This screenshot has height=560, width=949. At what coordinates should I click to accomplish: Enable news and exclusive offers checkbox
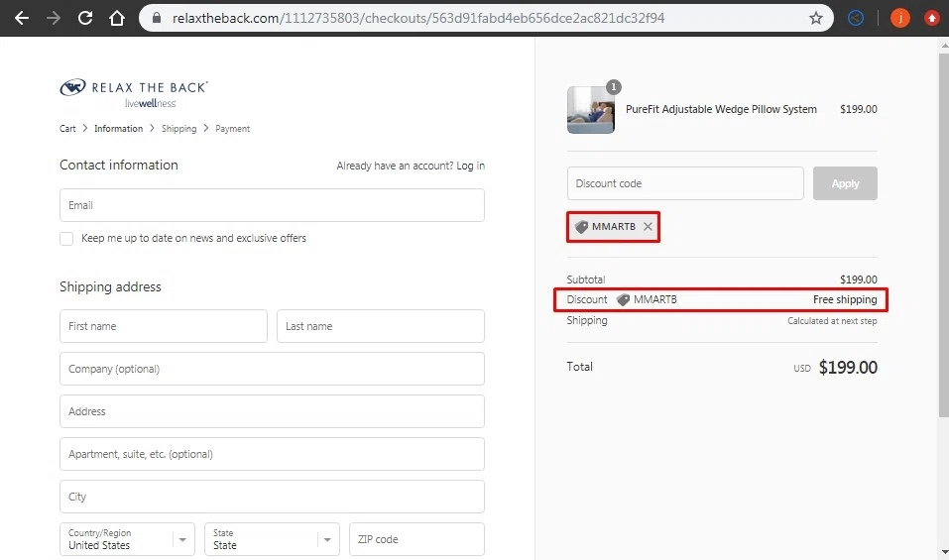(66, 238)
